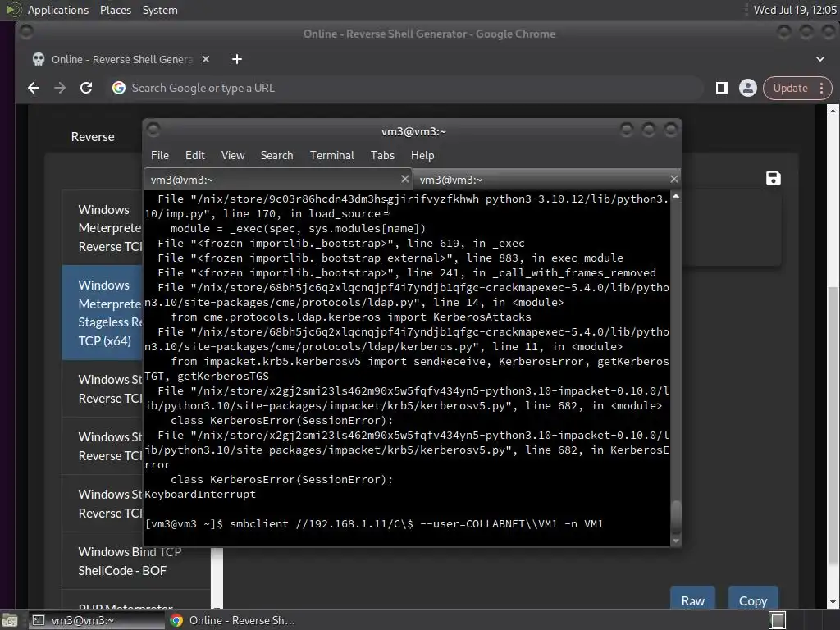Reload the Chrome page
Image resolution: width=840 pixels, height=630 pixels.
[86, 88]
